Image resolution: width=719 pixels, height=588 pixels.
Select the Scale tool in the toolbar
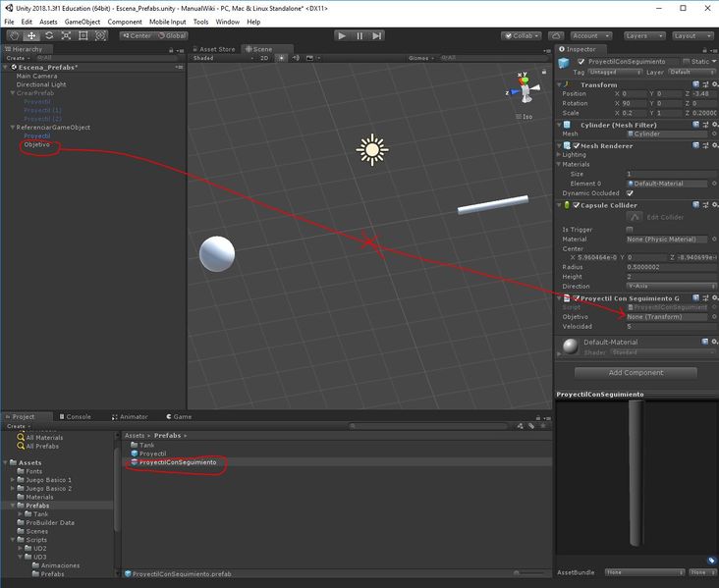(66, 35)
